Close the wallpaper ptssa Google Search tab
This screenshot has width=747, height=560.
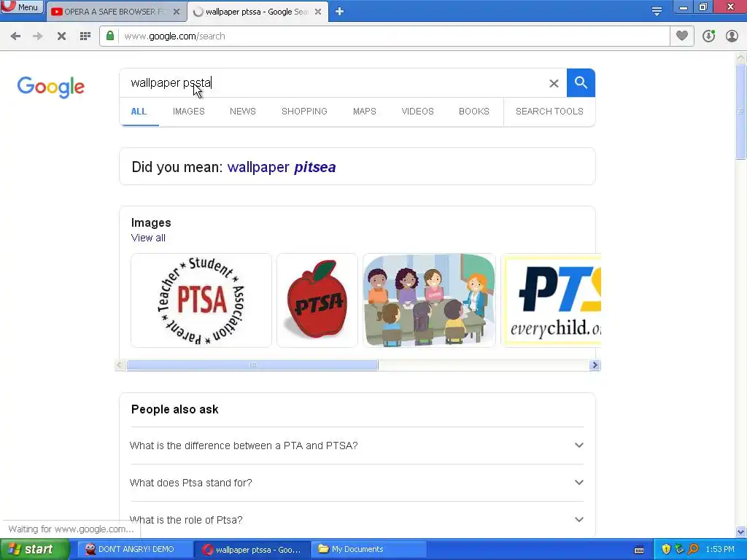tap(318, 12)
